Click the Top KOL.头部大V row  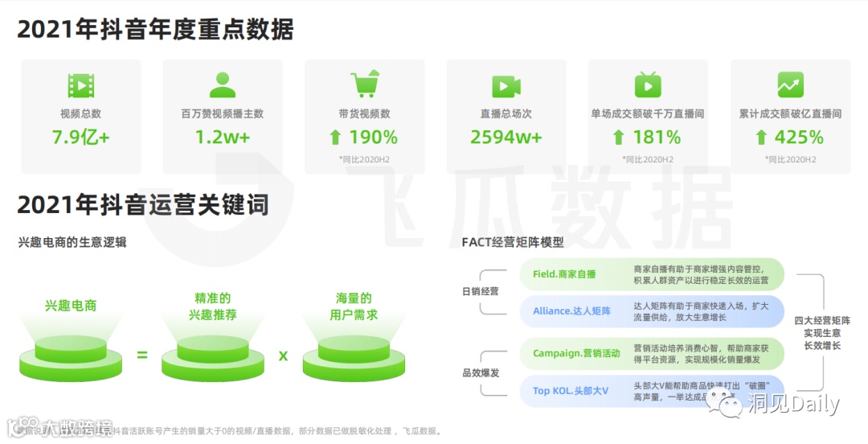coord(652,391)
